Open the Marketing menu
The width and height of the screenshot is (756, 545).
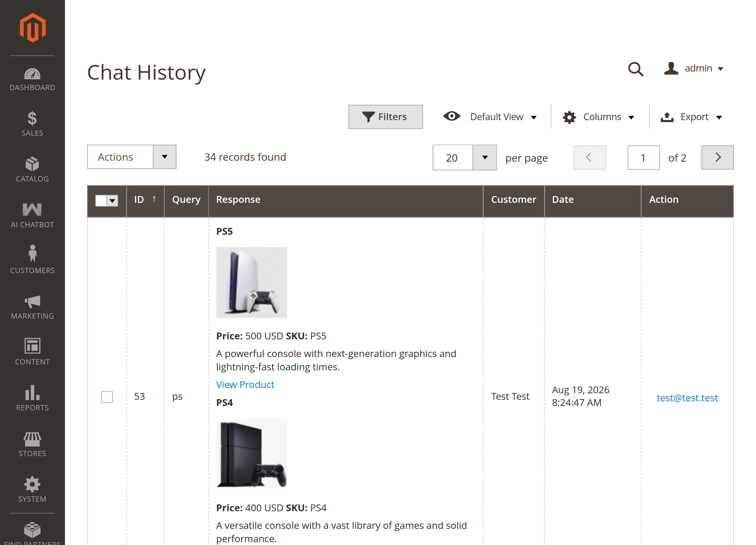tap(32, 307)
